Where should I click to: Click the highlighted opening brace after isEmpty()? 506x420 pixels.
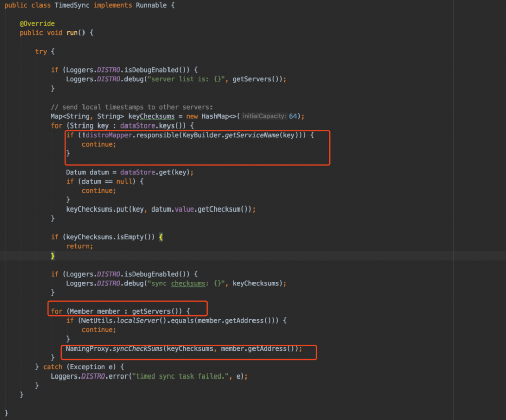point(161,237)
